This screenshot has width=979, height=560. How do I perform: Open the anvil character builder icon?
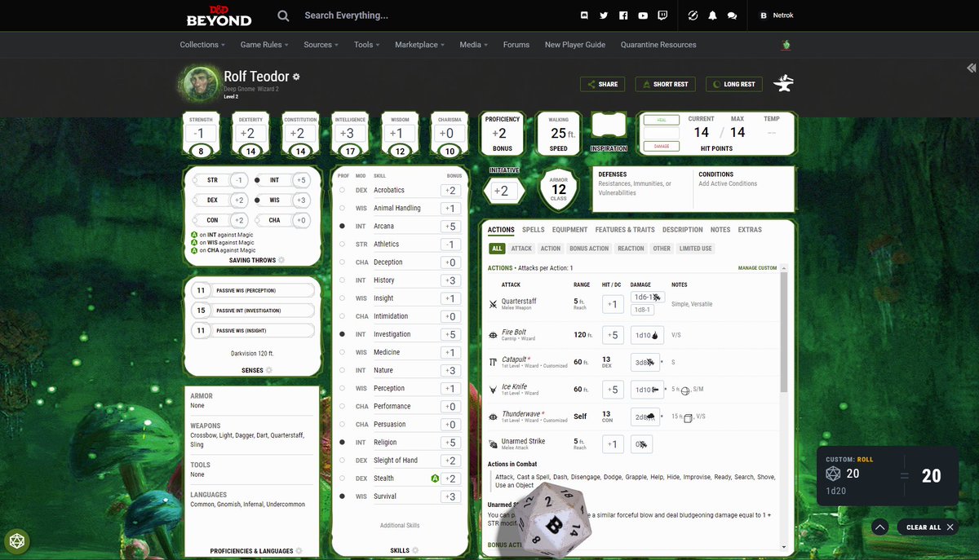pyautogui.click(x=784, y=83)
